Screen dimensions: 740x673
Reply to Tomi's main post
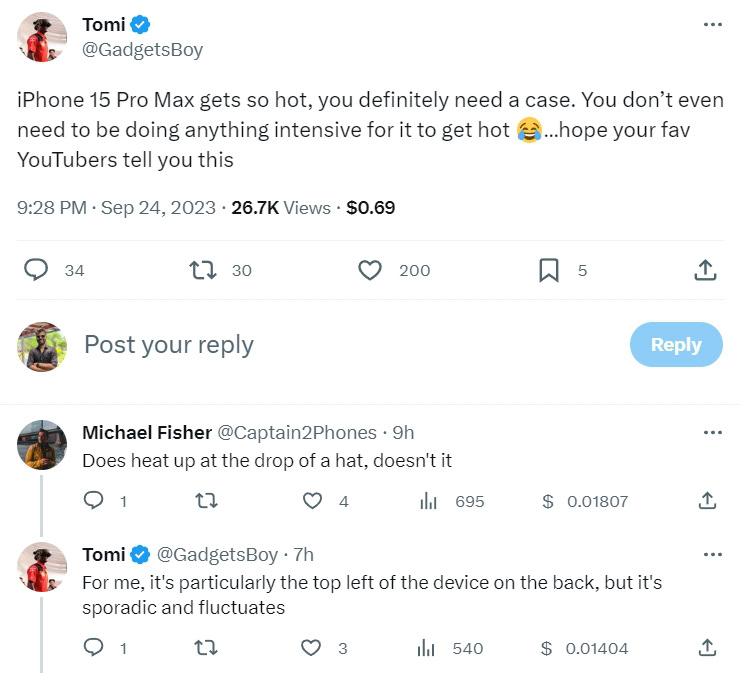[37, 270]
